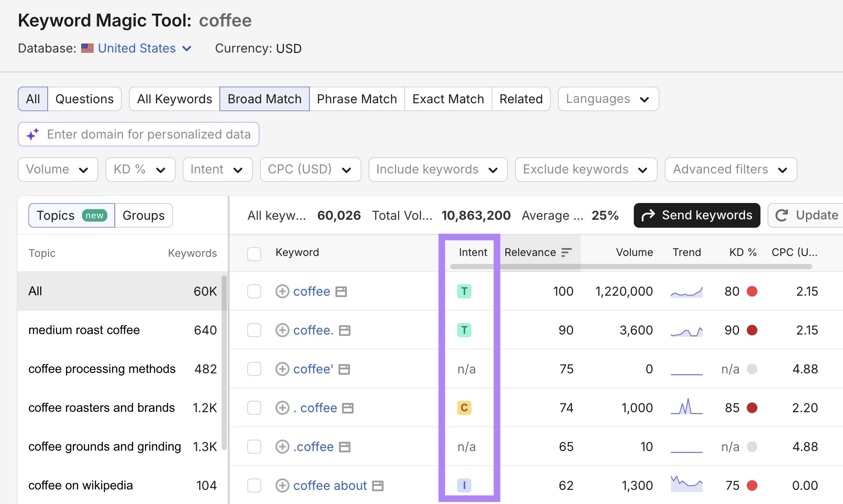843x504 pixels.
Task: Change the United States database
Action: (x=137, y=48)
